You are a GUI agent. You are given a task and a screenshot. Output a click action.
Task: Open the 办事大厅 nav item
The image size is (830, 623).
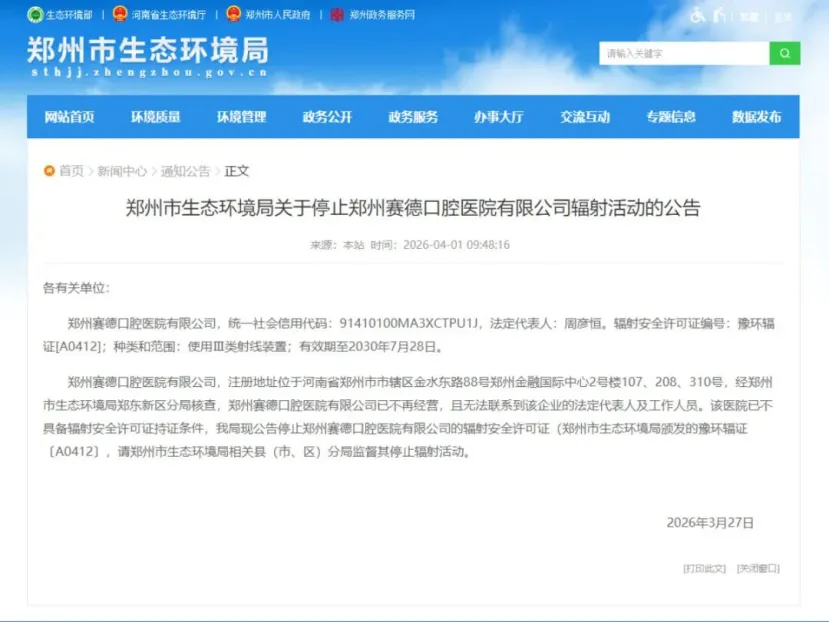pyautogui.click(x=499, y=117)
